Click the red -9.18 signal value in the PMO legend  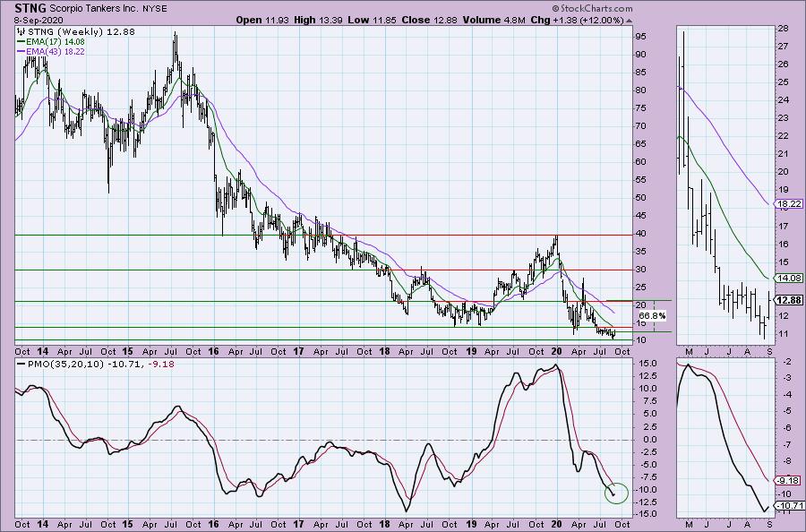pyautogui.click(x=160, y=364)
